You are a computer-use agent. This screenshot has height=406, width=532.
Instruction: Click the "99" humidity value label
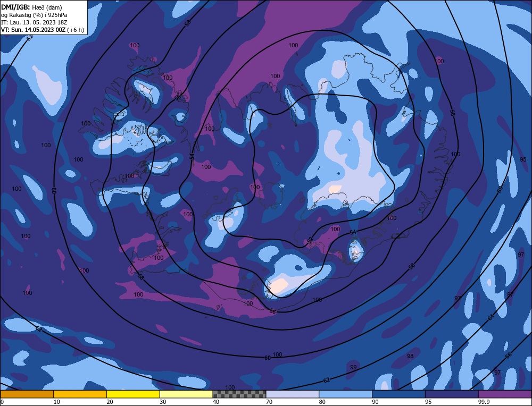click(353, 367)
